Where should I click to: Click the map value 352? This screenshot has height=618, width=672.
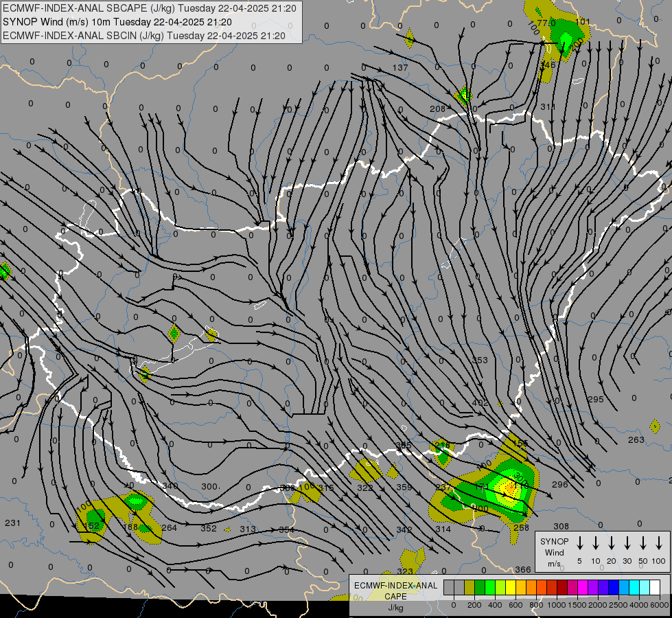(x=209, y=528)
